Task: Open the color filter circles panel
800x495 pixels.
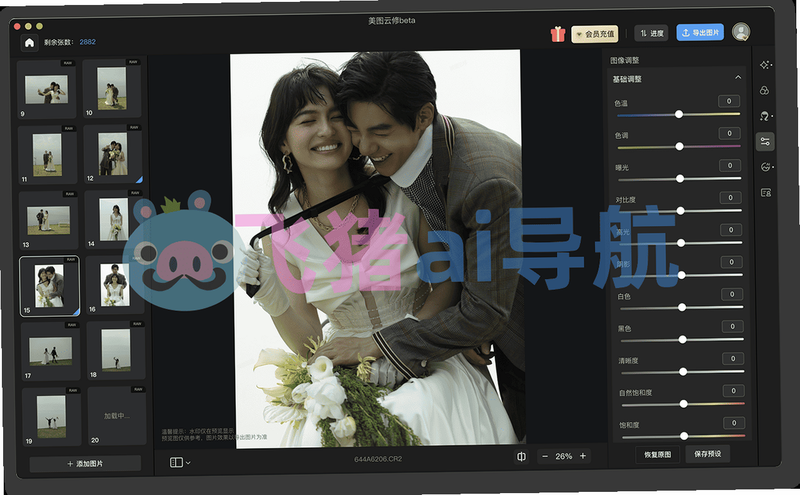Action: (x=764, y=90)
